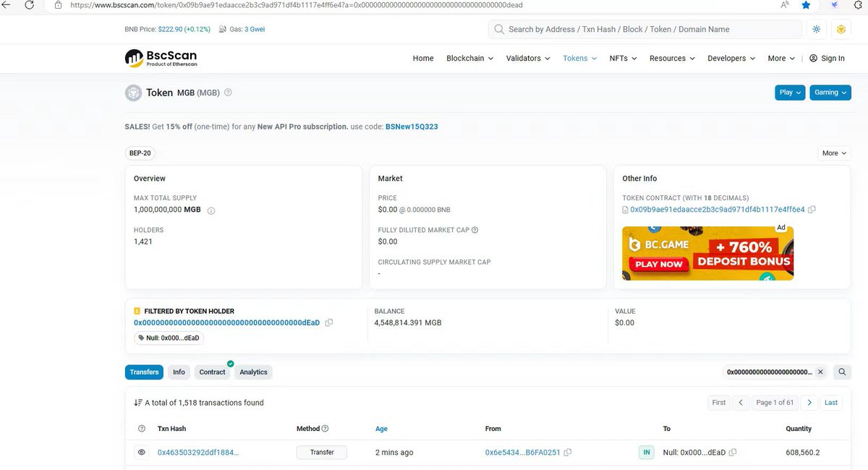Click the First page button

719,403
